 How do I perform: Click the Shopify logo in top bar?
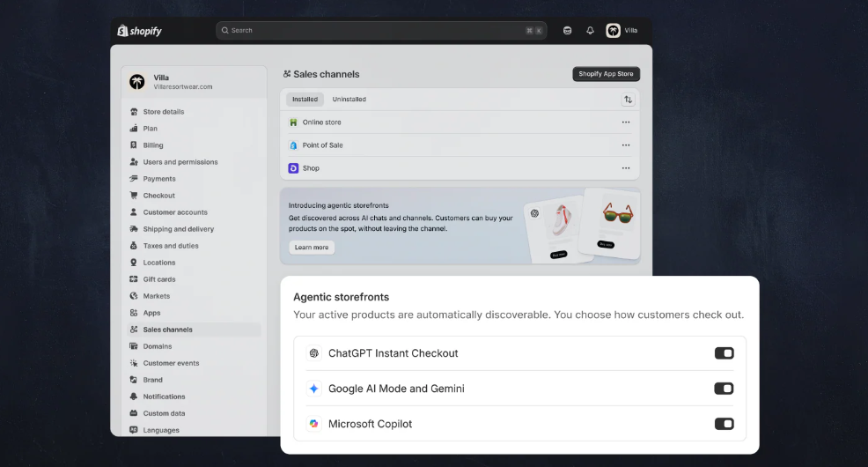tap(140, 31)
